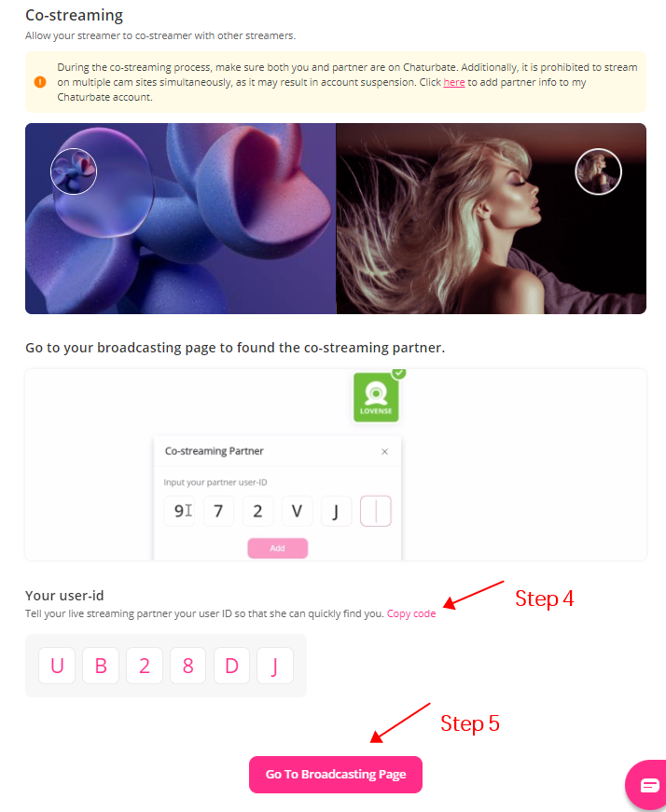Open the chat support bubble icon
Viewport: 666px width, 812px height.
point(647,785)
